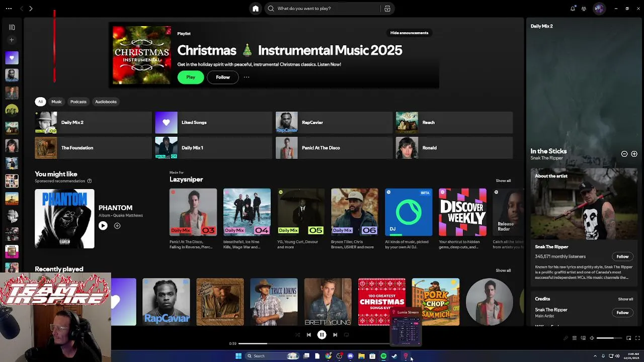Create a playlist with the plus icon

pyautogui.click(x=12, y=40)
